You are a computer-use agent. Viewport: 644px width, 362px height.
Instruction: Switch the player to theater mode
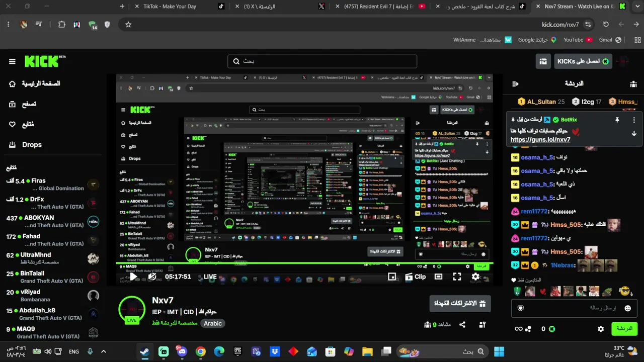pyautogui.click(x=438, y=277)
